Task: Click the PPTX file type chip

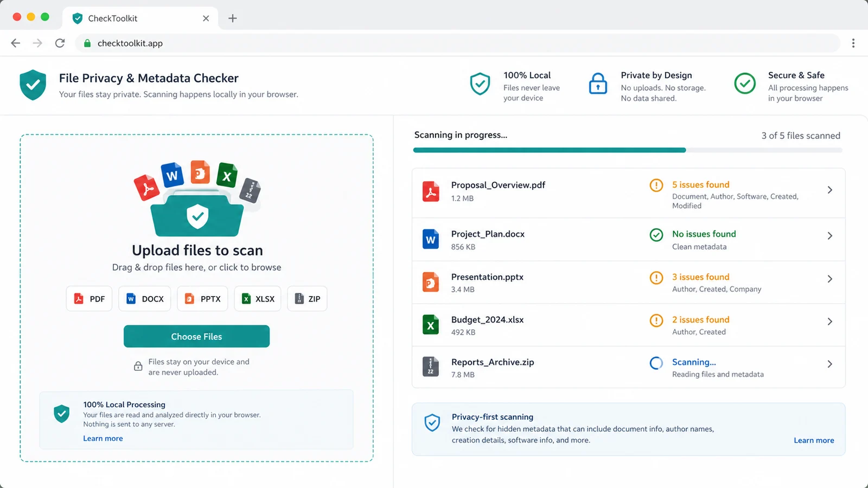Action: [x=202, y=299]
